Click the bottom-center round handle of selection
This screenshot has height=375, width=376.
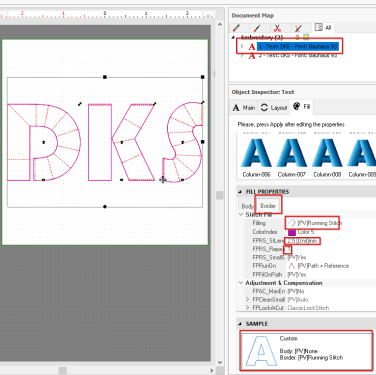[x=105, y=207]
